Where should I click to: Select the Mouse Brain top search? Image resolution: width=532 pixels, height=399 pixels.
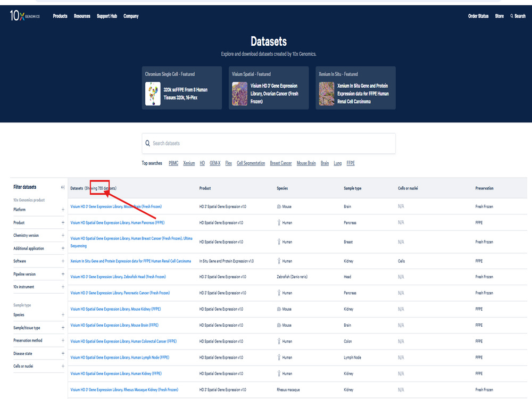click(x=306, y=163)
